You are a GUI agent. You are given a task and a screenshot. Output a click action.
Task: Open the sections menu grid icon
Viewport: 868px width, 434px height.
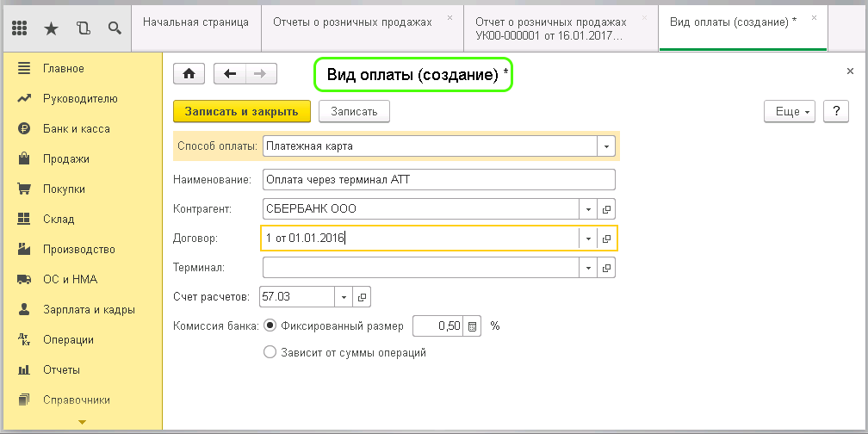(21, 28)
